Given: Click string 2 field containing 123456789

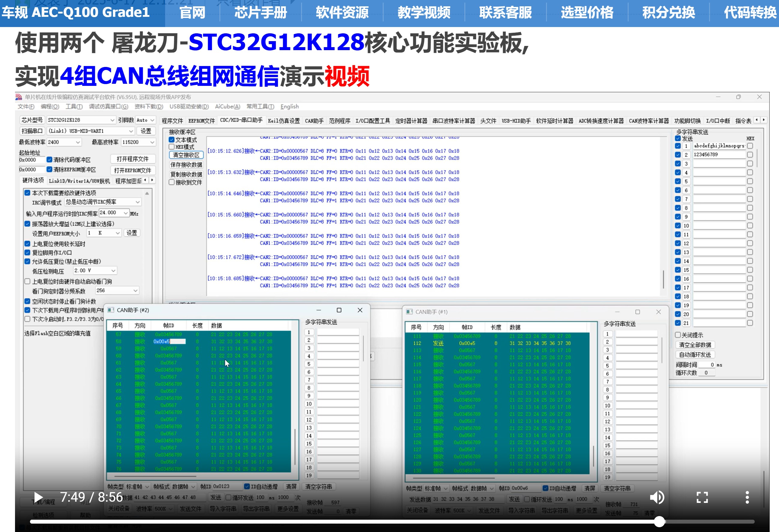Looking at the screenshot, I should (719, 155).
